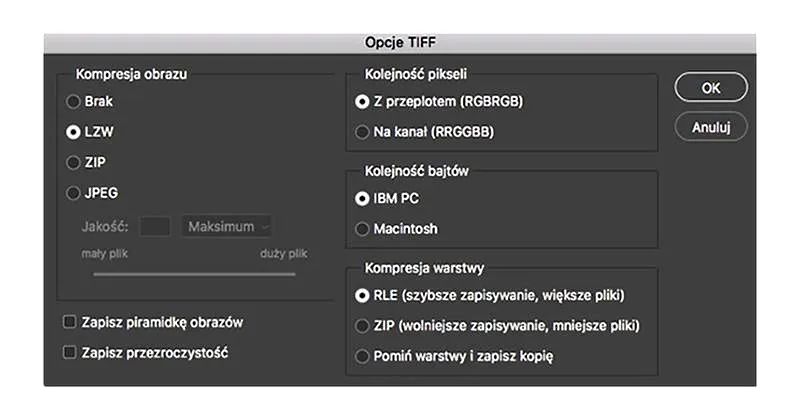Select LZW image compression

click(73, 132)
